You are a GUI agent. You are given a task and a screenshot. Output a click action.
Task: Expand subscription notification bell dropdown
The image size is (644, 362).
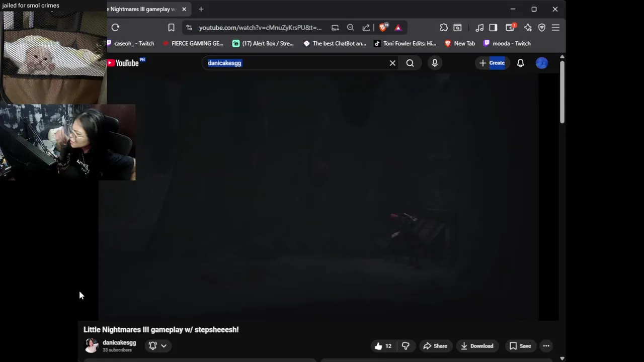(157, 345)
